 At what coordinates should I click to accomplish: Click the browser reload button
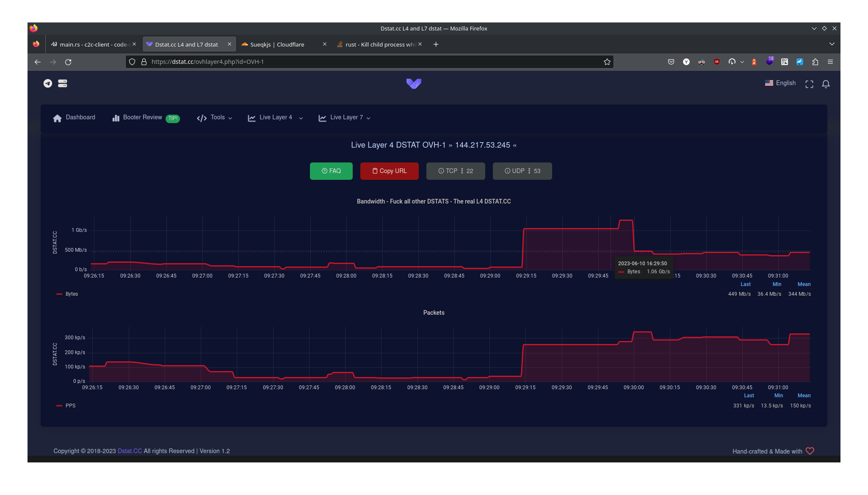(68, 62)
